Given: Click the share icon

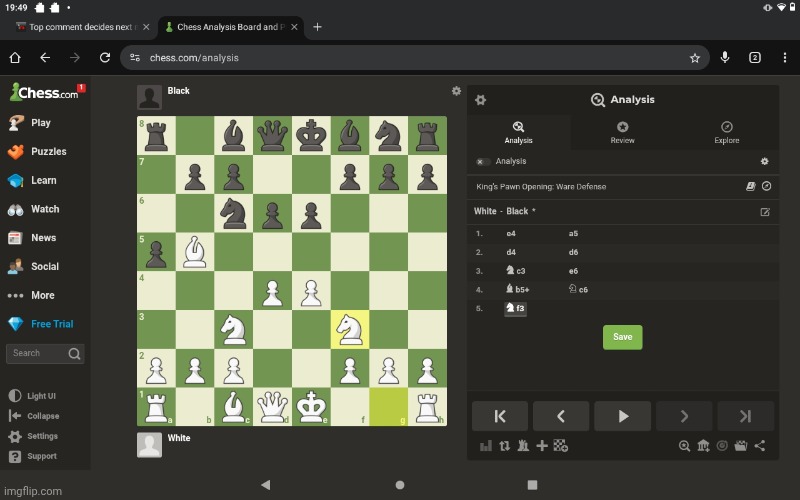Looking at the screenshot, I should pos(760,446).
